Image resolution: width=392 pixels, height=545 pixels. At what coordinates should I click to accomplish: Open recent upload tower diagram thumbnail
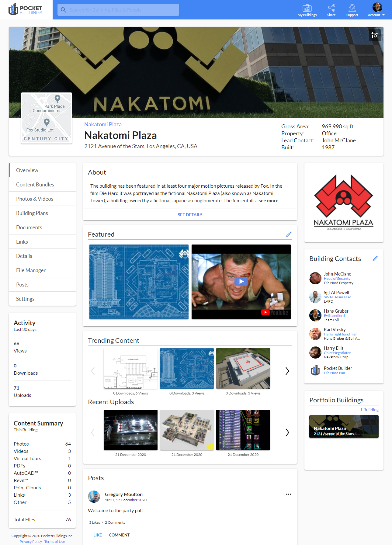243,430
